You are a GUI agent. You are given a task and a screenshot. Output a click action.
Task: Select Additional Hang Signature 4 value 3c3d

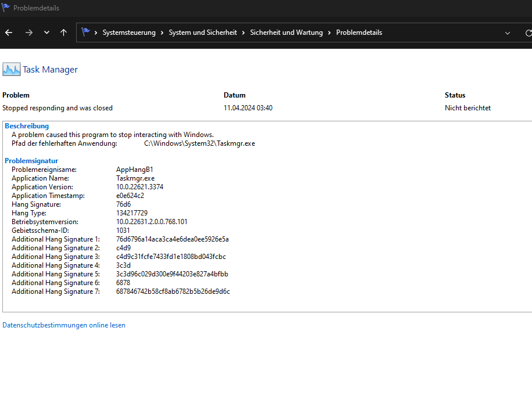[124, 265]
